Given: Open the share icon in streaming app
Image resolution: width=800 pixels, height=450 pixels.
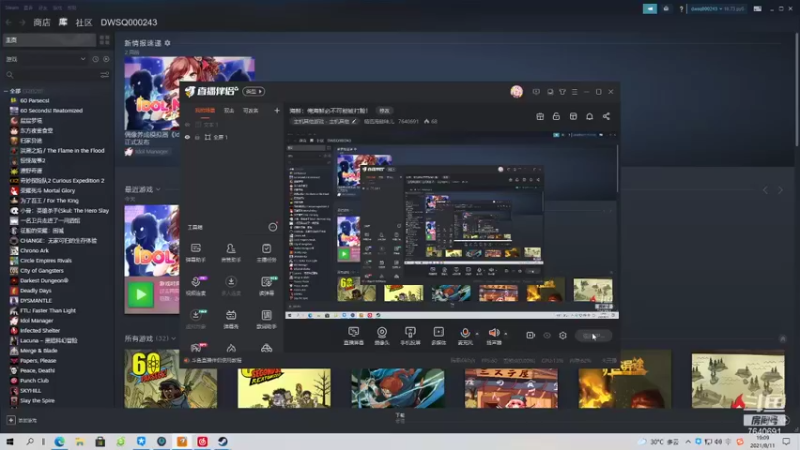Looking at the screenshot, I should point(606,116).
